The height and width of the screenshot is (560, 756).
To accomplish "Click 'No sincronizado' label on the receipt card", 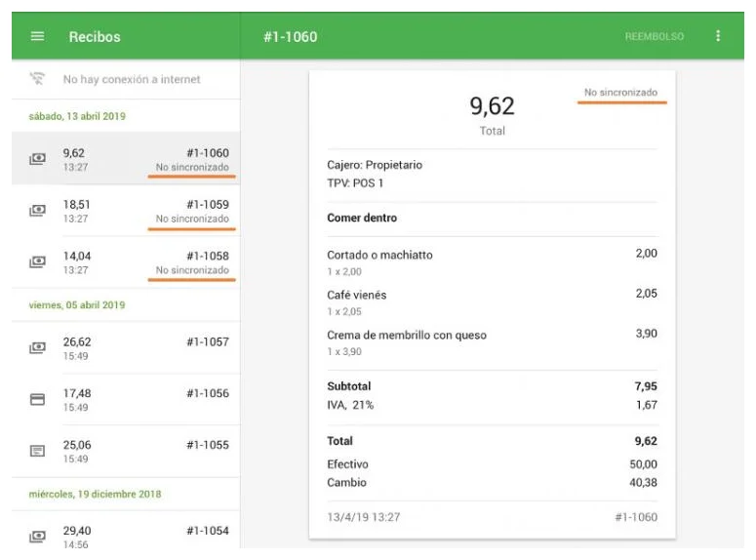I will pyautogui.click(x=621, y=92).
